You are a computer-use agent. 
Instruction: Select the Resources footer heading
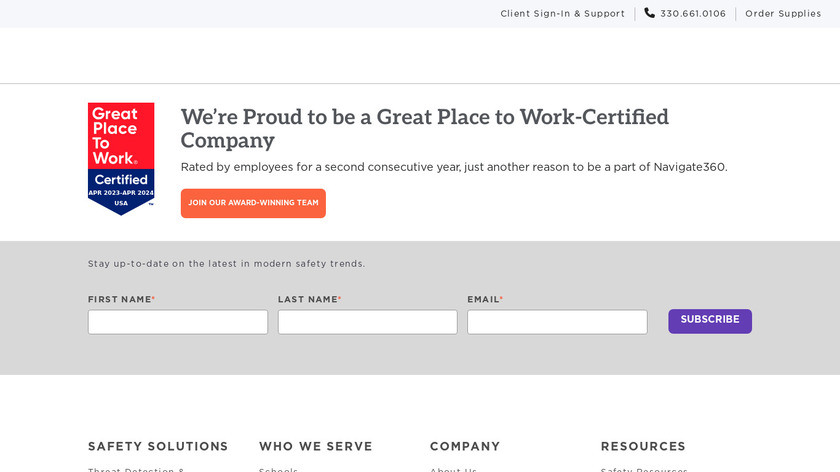643,446
